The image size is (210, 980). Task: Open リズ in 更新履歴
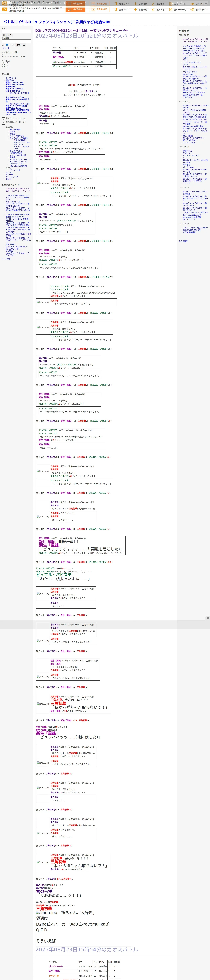tap(185, 158)
